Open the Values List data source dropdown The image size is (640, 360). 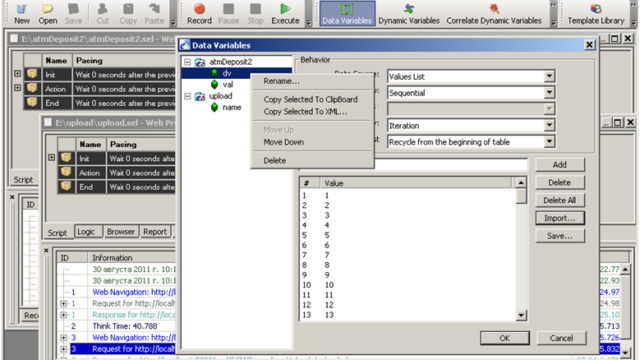click(x=549, y=76)
